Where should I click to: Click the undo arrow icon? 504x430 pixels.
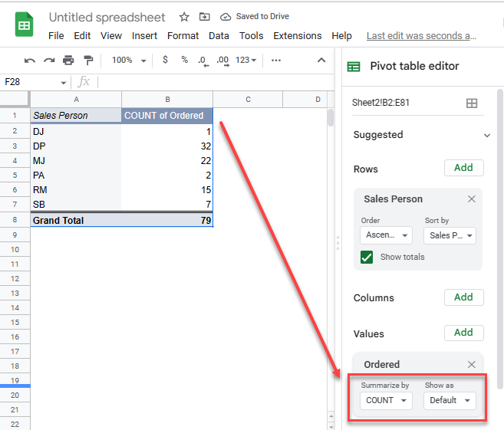coord(30,60)
